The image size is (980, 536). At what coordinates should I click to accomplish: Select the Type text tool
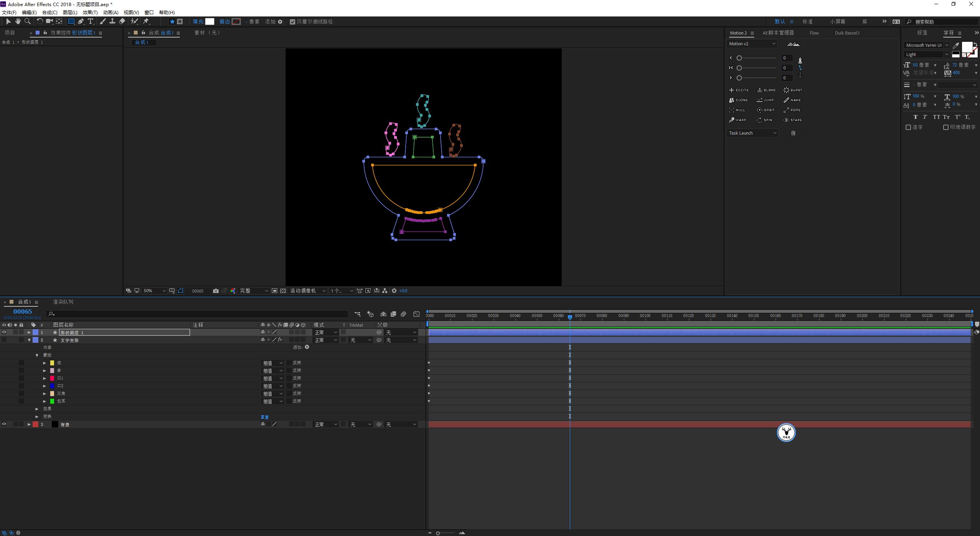(x=90, y=21)
